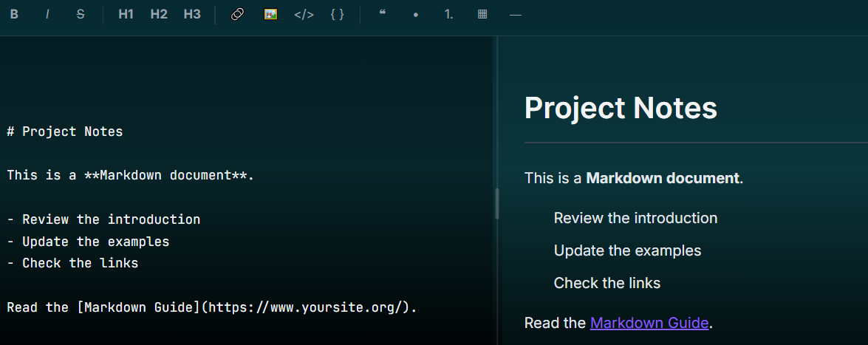
Task: Insert an image using the picture icon
Action: [x=270, y=15]
